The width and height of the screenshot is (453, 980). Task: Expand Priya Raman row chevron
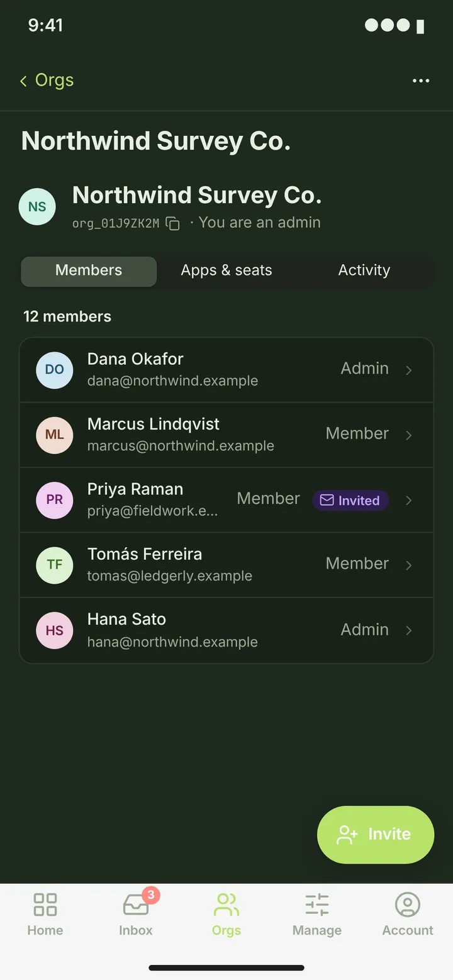(409, 500)
